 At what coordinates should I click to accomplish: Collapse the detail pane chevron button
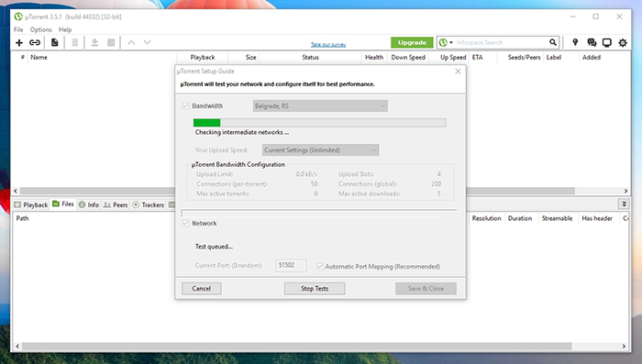624,204
